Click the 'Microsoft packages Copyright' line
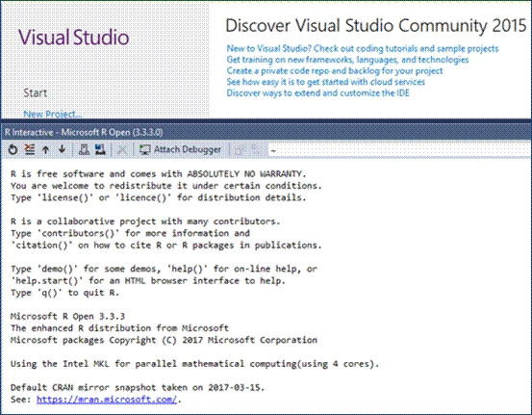532x415 pixels. [x=164, y=340]
